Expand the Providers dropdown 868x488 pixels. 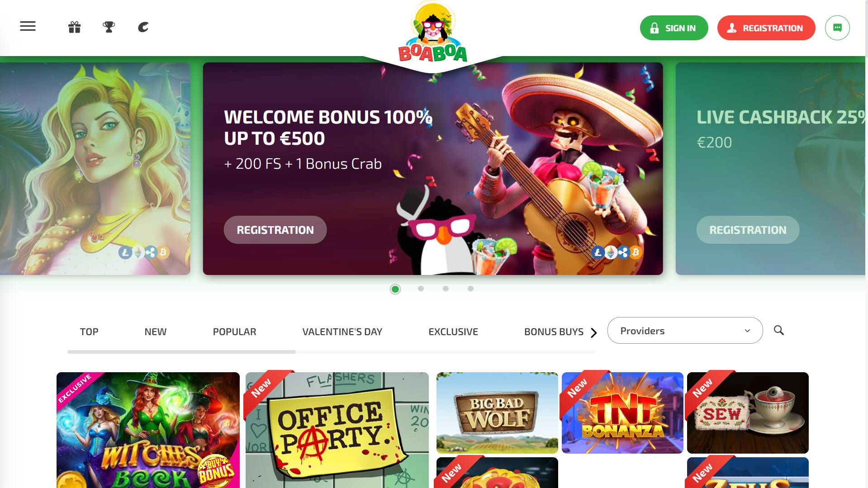tap(685, 331)
